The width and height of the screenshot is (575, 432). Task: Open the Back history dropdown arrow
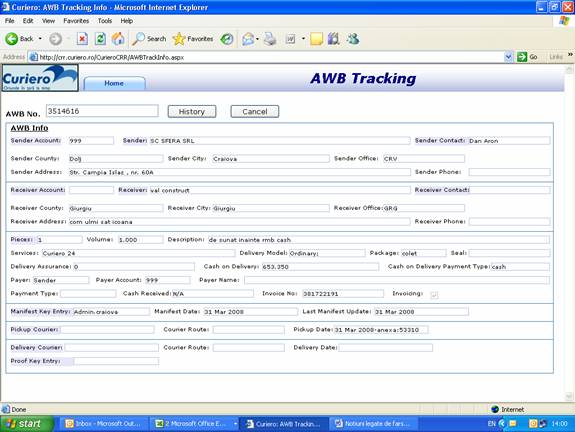[40, 39]
